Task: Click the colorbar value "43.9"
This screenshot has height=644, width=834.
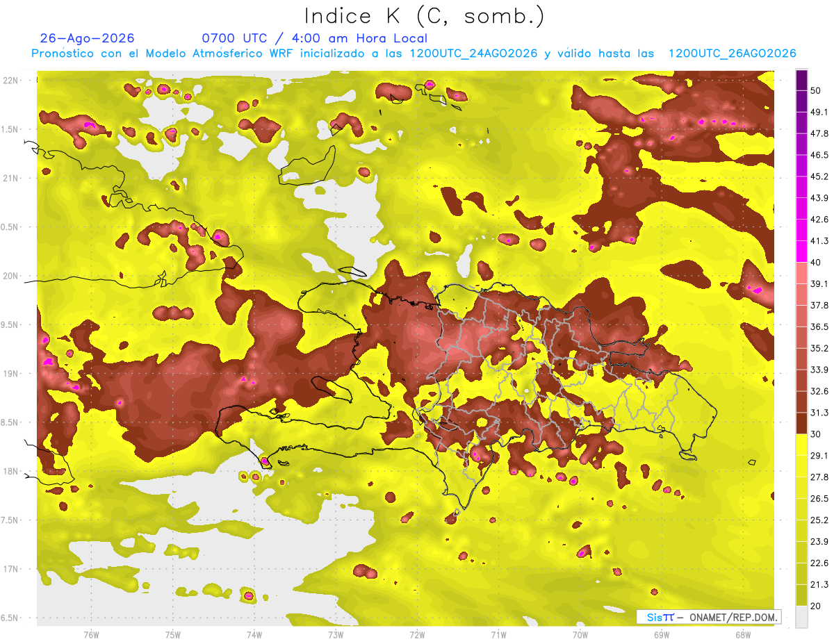Action: point(819,198)
